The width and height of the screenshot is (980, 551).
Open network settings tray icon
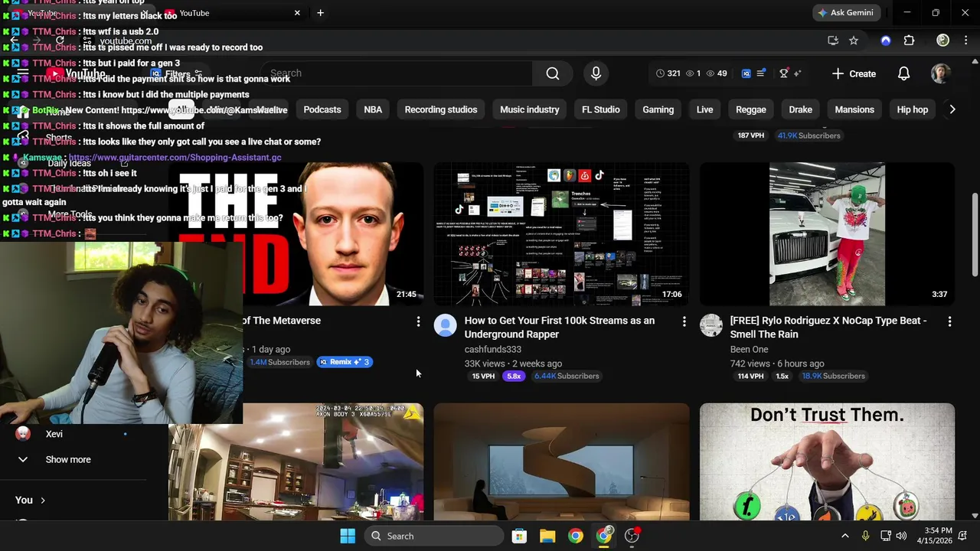(885, 536)
